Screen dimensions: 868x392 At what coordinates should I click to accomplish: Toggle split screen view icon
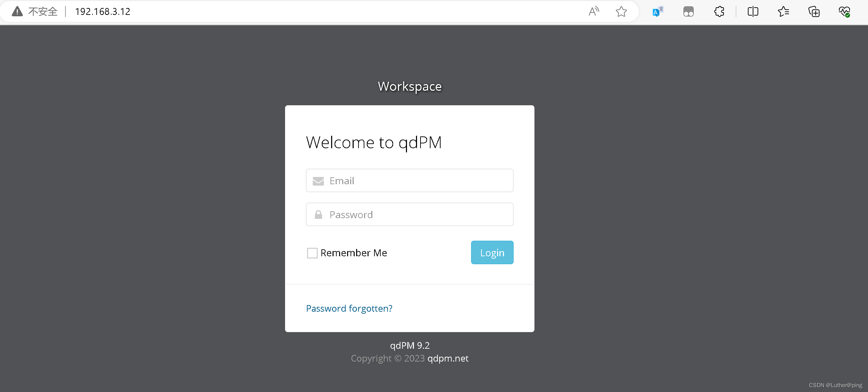click(x=753, y=11)
